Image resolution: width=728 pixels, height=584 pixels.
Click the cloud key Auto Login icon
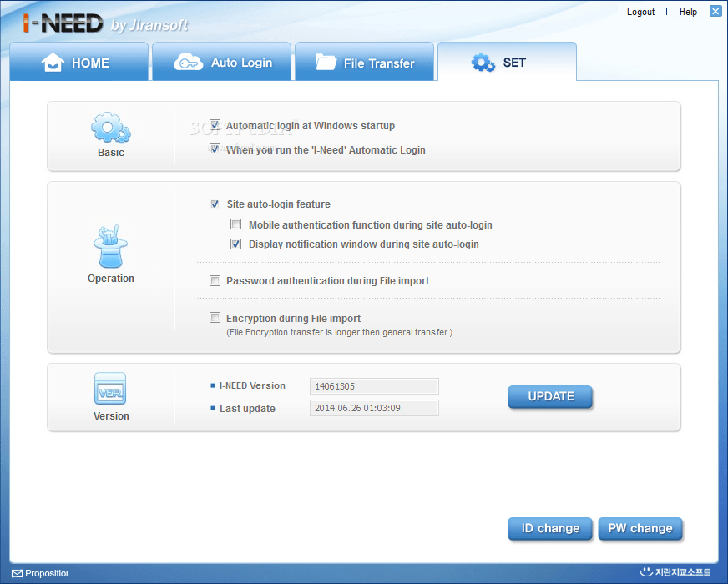pos(188,62)
